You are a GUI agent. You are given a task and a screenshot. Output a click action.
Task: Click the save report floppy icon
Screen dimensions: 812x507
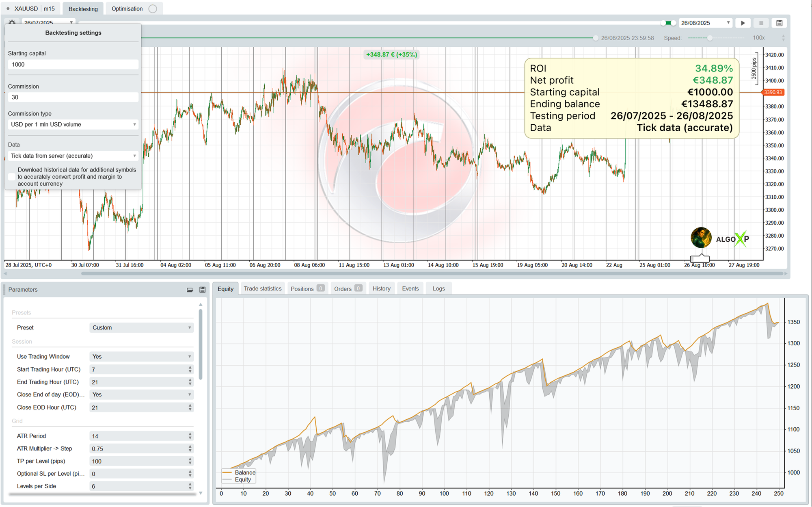pos(779,23)
